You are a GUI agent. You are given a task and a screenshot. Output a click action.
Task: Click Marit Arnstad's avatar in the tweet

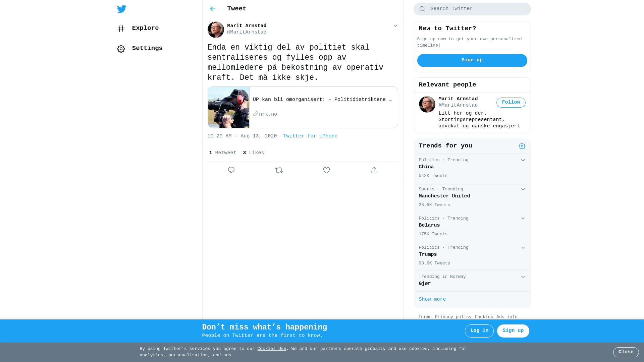point(216,29)
